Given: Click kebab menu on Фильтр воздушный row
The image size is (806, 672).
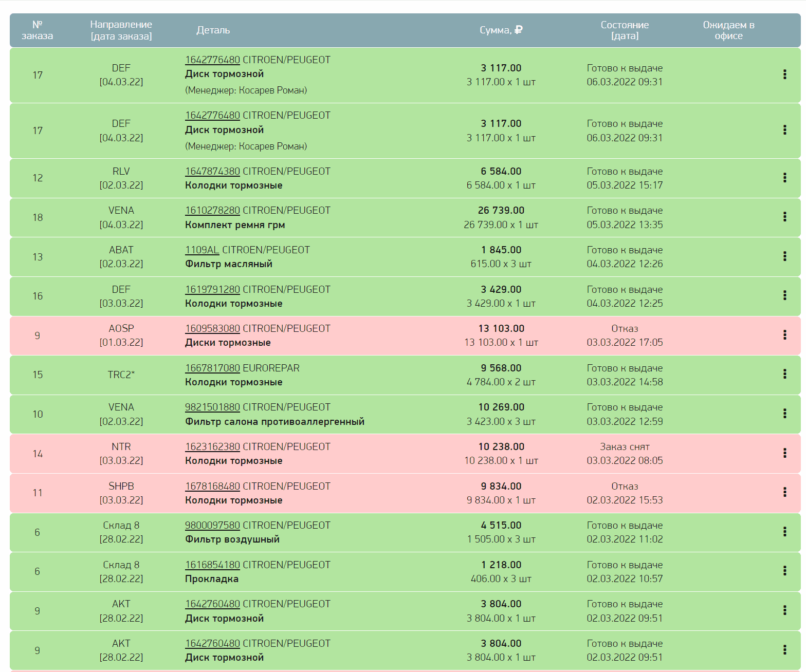Looking at the screenshot, I should (x=784, y=532).
